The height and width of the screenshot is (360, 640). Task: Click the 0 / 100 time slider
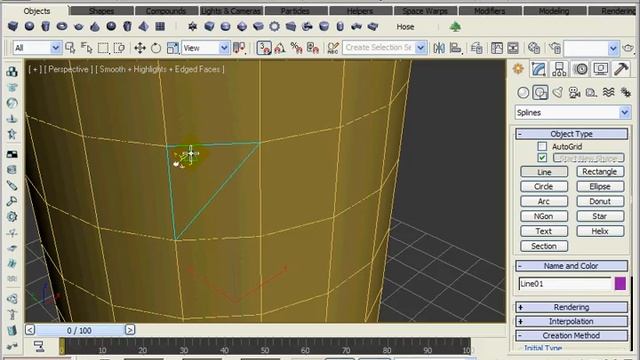click(80, 330)
